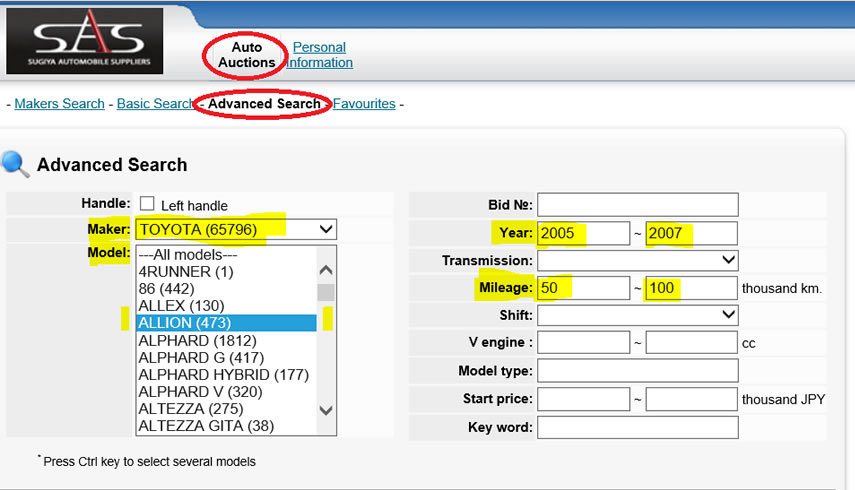Click the SAS Sugiya Automobile Suppliers logo
Screen dimensions: 855x490
tap(84, 41)
